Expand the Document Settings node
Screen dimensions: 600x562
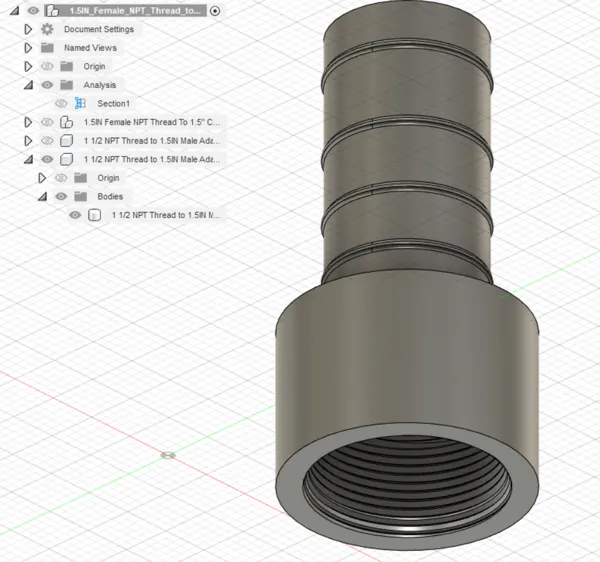28,29
